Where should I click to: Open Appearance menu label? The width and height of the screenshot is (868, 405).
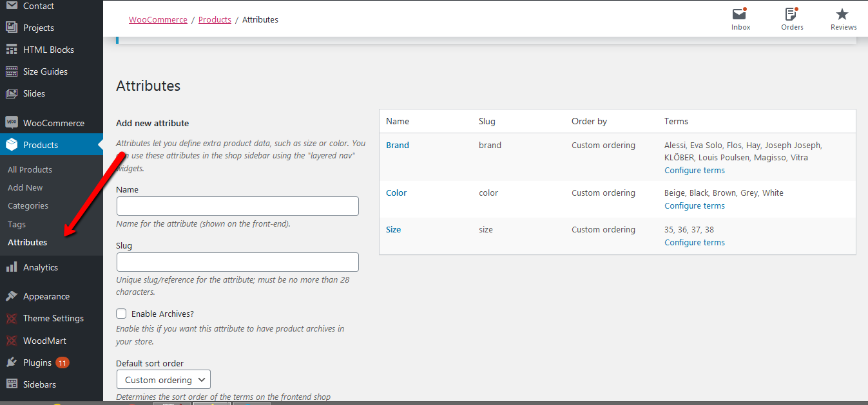pyautogui.click(x=46, y=296)
